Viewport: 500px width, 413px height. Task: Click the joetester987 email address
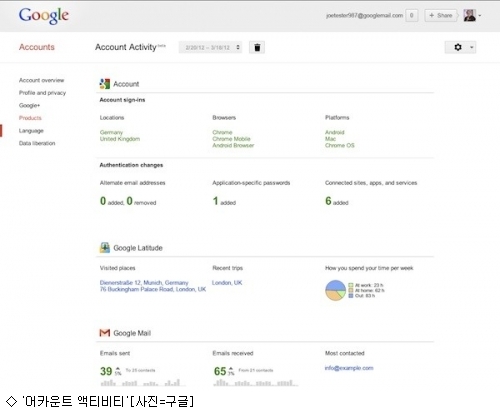(364, 15)
